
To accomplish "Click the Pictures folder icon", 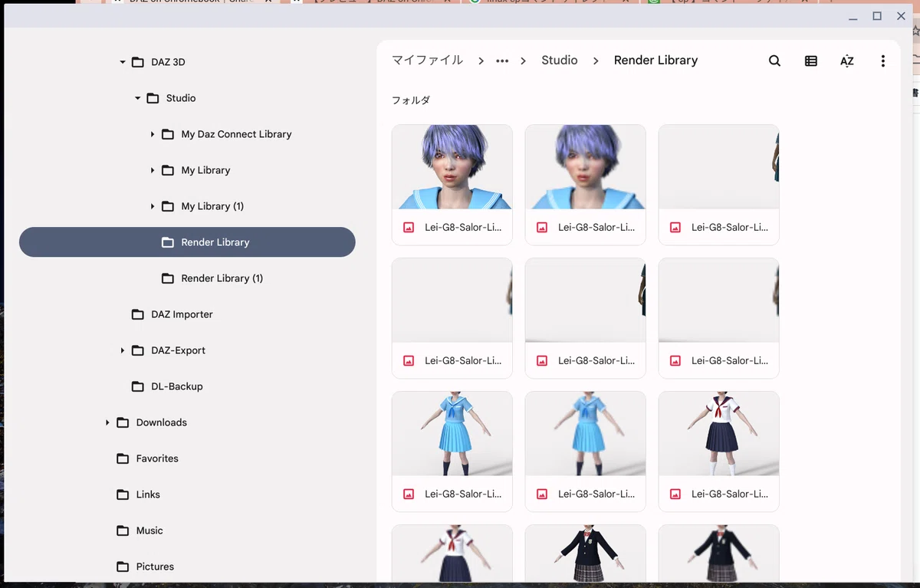I will point(123,567).
